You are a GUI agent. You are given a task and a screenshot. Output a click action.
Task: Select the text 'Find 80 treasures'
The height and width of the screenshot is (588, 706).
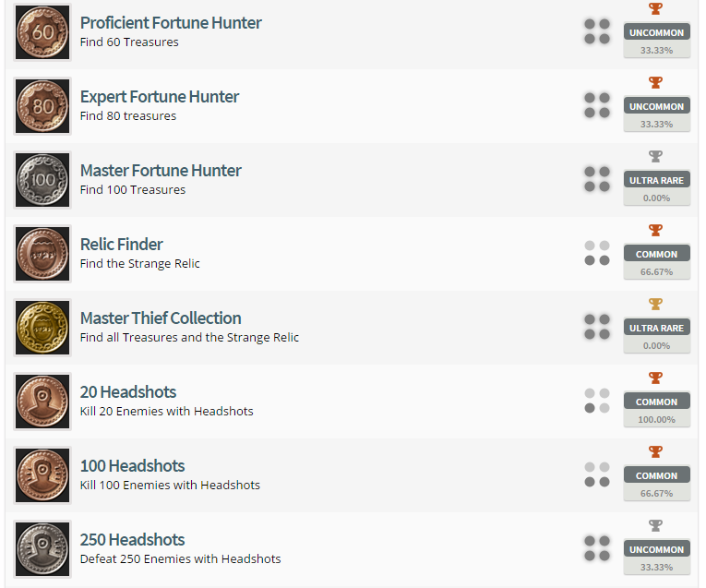coord(128,115)
